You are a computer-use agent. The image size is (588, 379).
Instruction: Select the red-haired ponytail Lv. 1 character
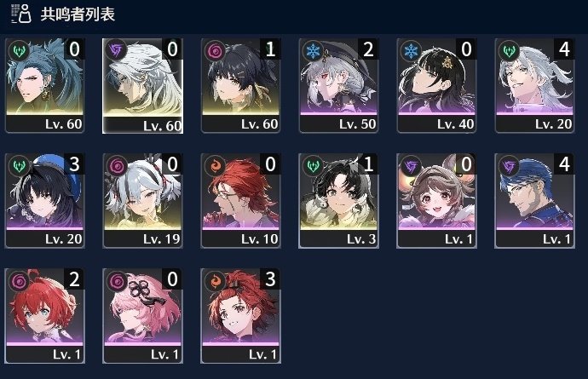(x=241, y=316)
